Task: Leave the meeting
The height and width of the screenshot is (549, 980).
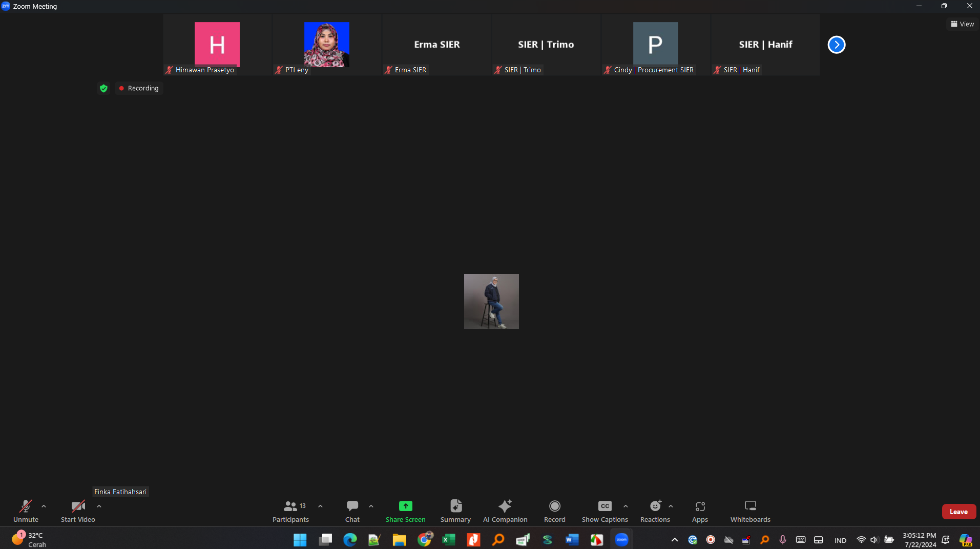Action: point(958,512)
